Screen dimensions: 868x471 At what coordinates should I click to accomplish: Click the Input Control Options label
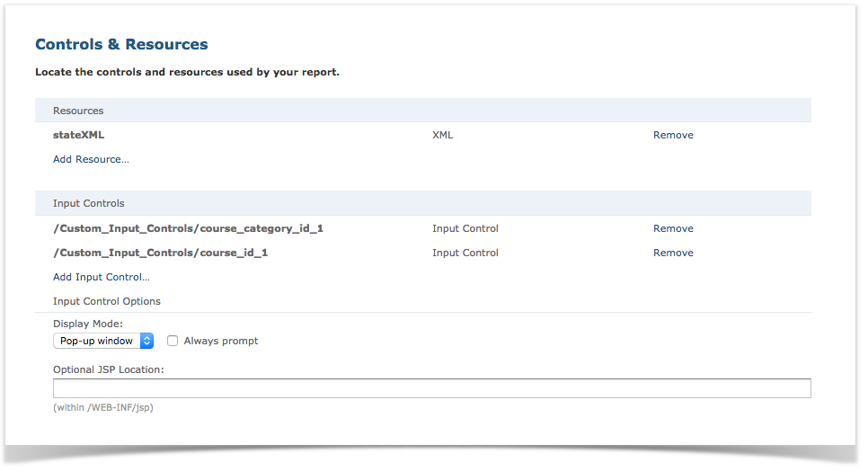107,302
